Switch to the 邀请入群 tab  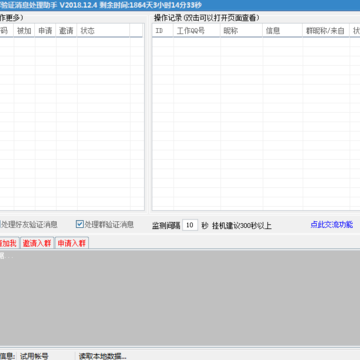pyautogui.click(x=37, y=243)
